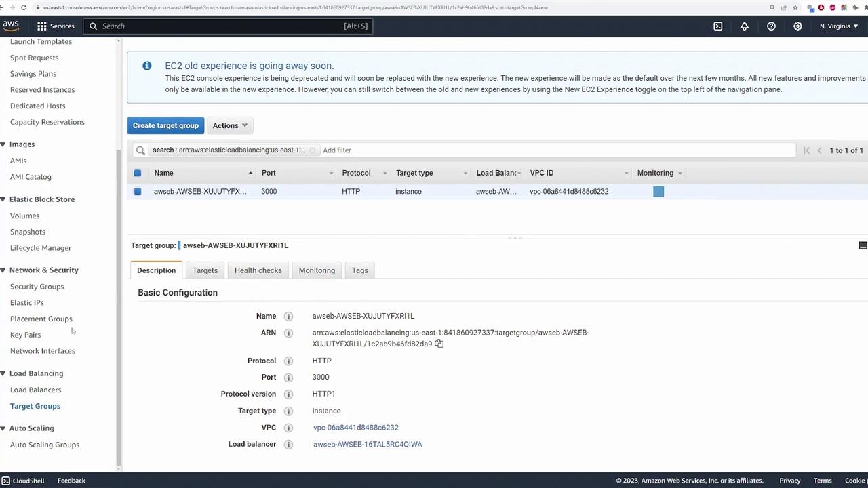Open the settings gear in top bar
Viewport: 868px width, 488px height.
797,26
